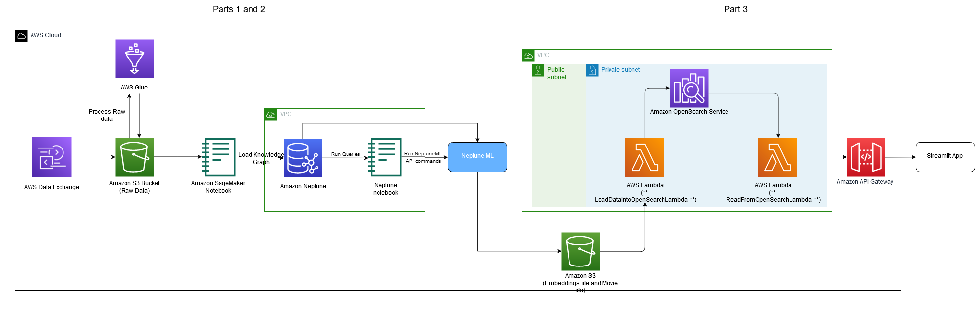The width and height of the screenshot is (980, 325).
Task: Select the Amazon SageMaker Notebook icon
Action: 219,157
